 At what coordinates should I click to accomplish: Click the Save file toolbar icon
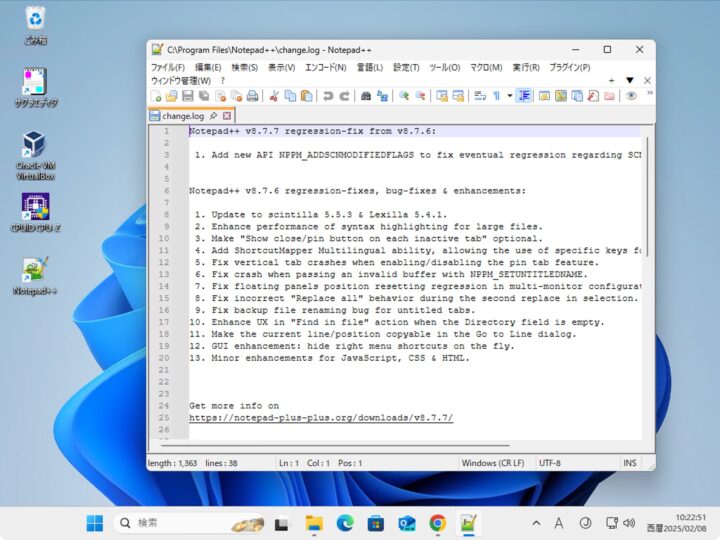pyautogui.click(x=188, y=96)
